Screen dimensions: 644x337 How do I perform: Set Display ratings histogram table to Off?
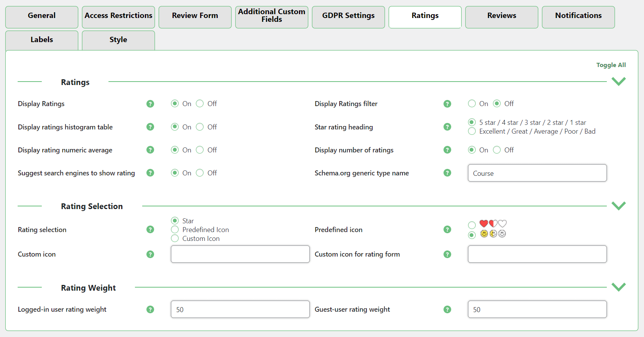click(200, 127)
